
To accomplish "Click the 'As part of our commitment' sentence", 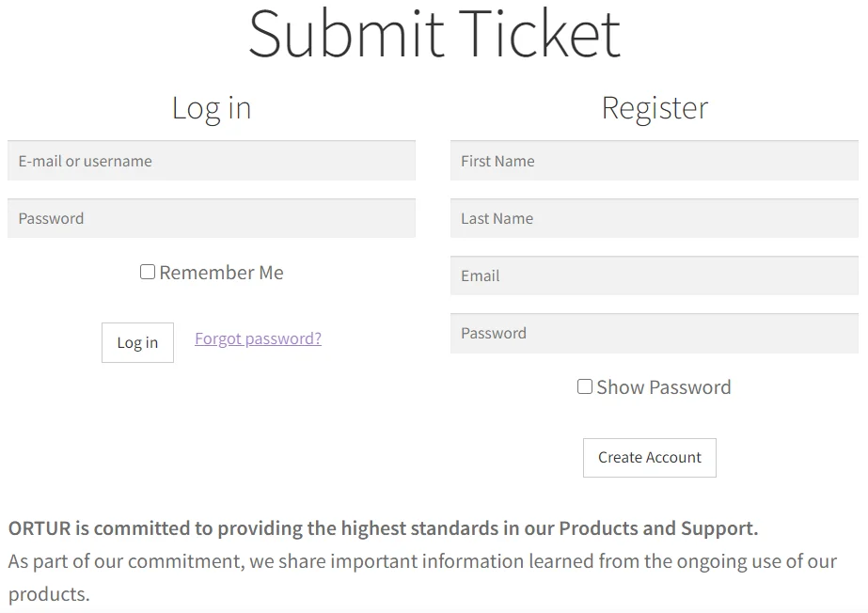I will [x=422, y=562].
